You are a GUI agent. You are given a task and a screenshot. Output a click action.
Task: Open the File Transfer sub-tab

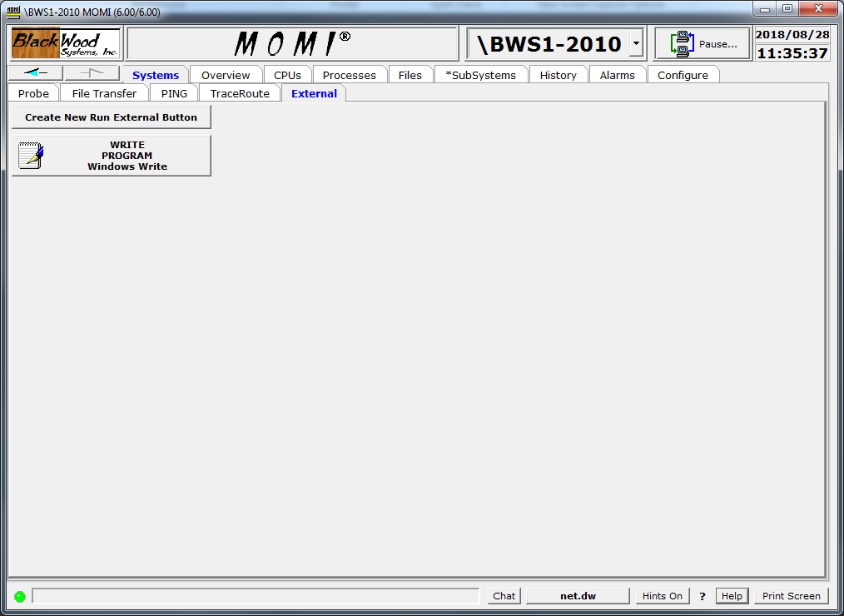pos(104,94)
